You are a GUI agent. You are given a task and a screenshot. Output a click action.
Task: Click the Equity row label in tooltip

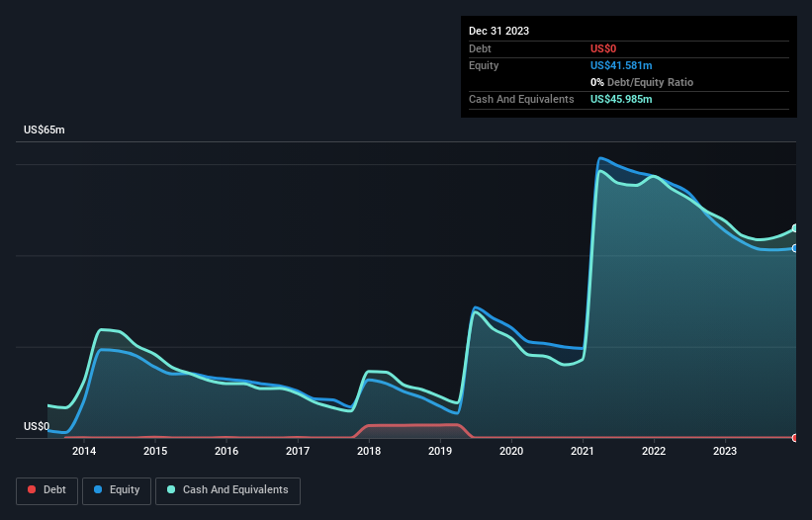click(x=484, y=65)
